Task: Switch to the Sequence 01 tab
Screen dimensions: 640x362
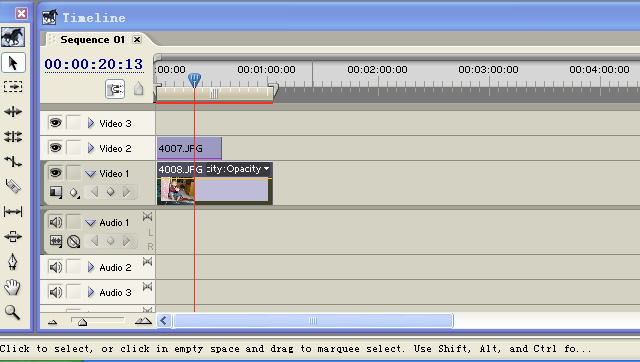Action: click(92, 40)
